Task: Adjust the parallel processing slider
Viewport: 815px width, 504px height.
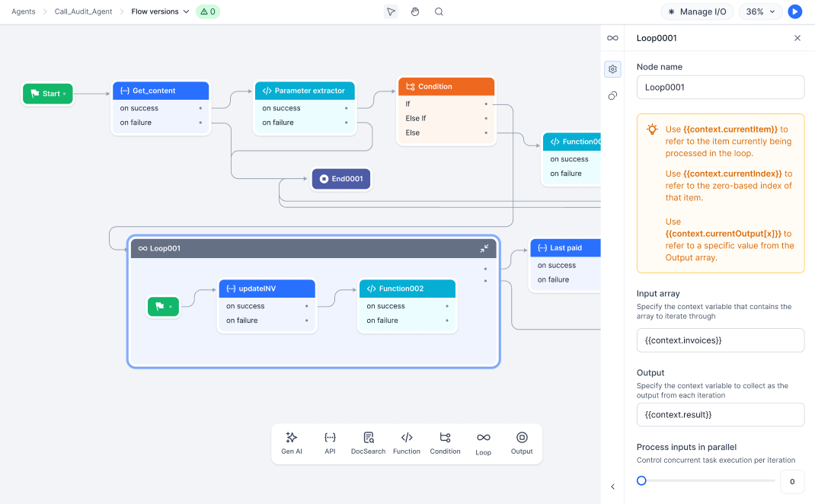Action: 641,480
